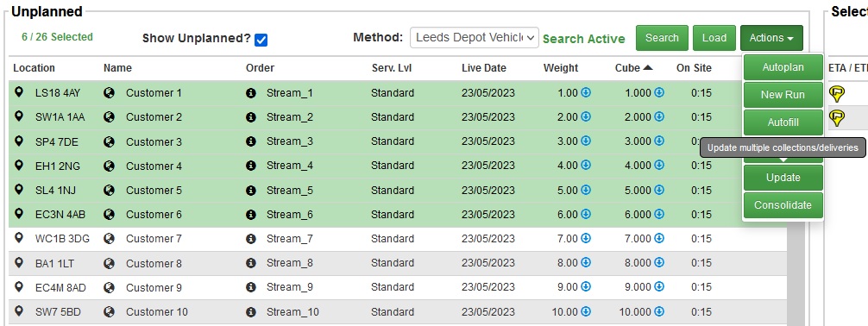This screenshot has width=868, height=326.
Task: Click the SL4 1NJ location text
Action: [56, 190]
